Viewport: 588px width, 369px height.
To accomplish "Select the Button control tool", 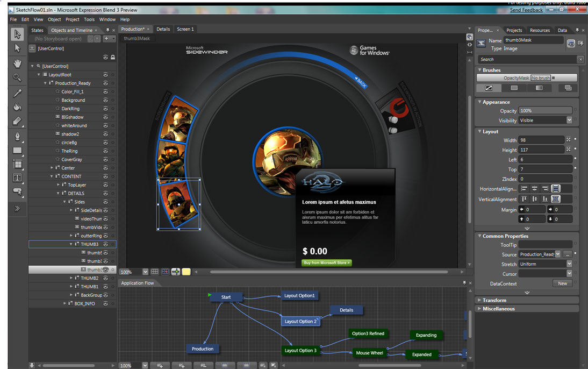I will pos(17,192).
